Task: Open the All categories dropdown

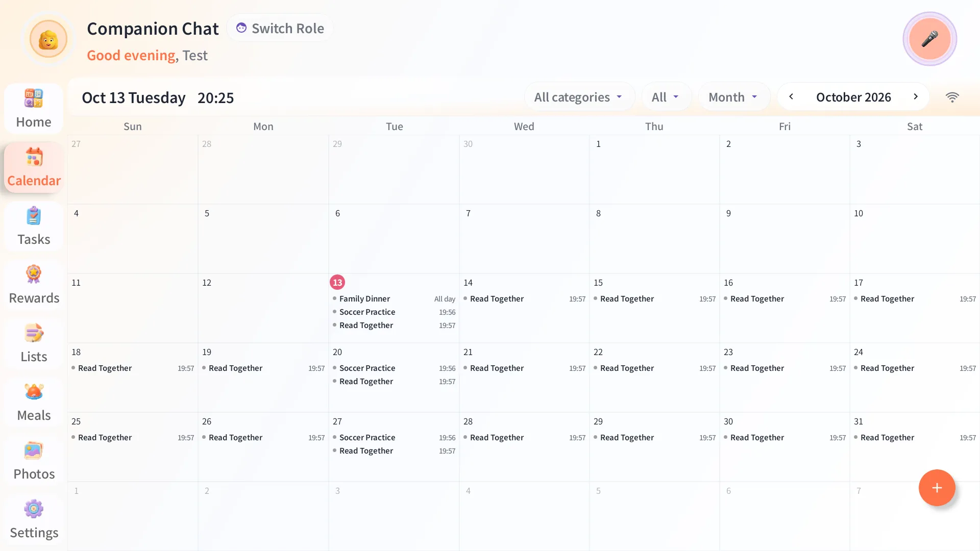Action: click(579, 97)
